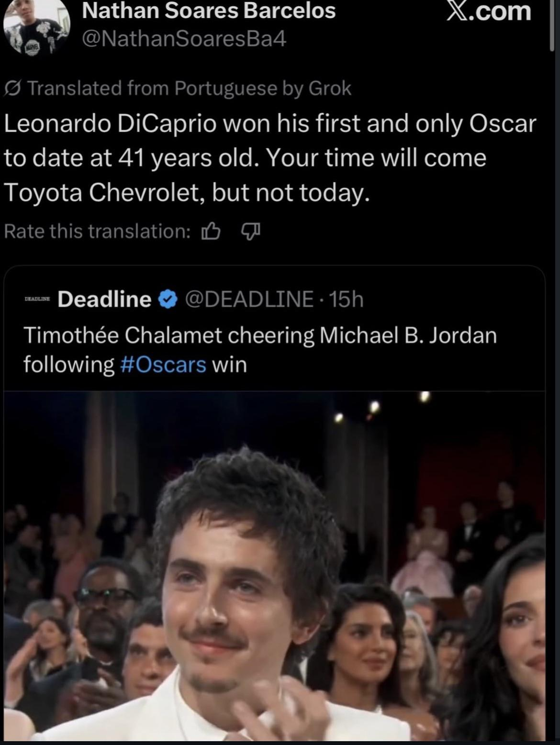The image size is (560, 745).
Task: Select the thumbs up translation rating icon
Action: [x=211, y=232]
